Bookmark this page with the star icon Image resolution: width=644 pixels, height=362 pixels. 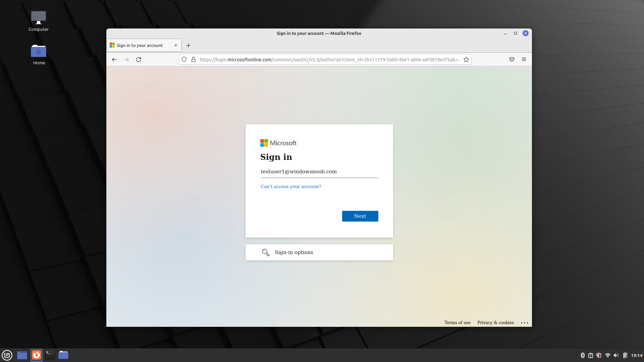[466, 60]
